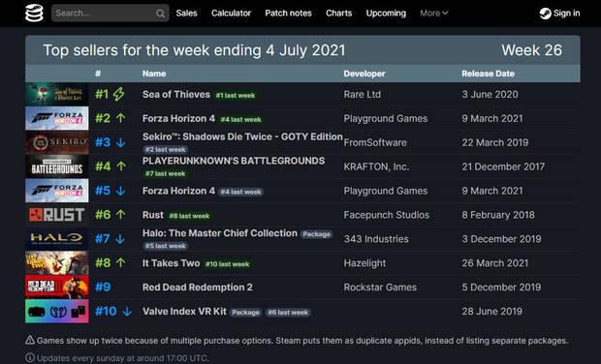Open Halo: The Master Chief Collection link
601x364 pixels.
[x=220, y=233]
